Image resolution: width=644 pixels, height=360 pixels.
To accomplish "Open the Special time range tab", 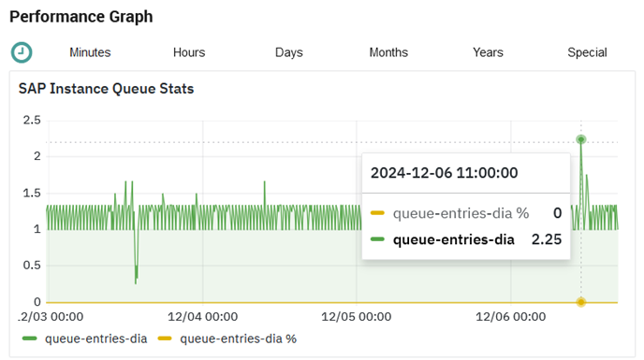I will click(587, 52).
